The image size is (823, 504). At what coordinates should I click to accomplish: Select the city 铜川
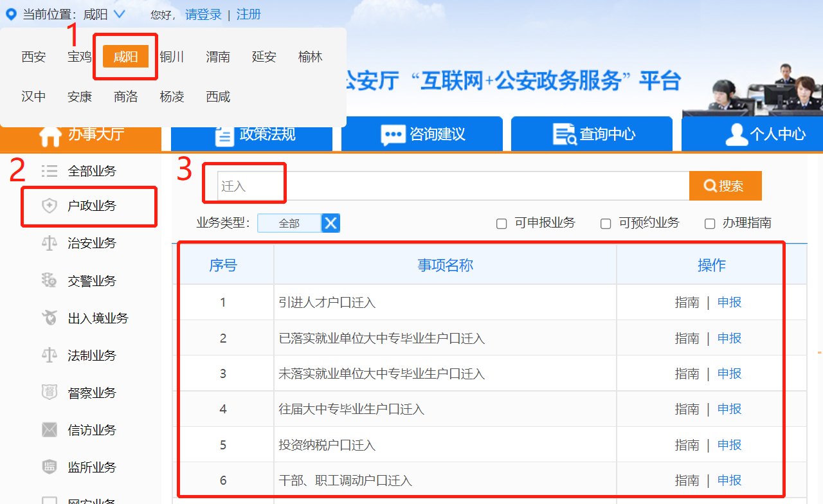(x=172, y=57)
